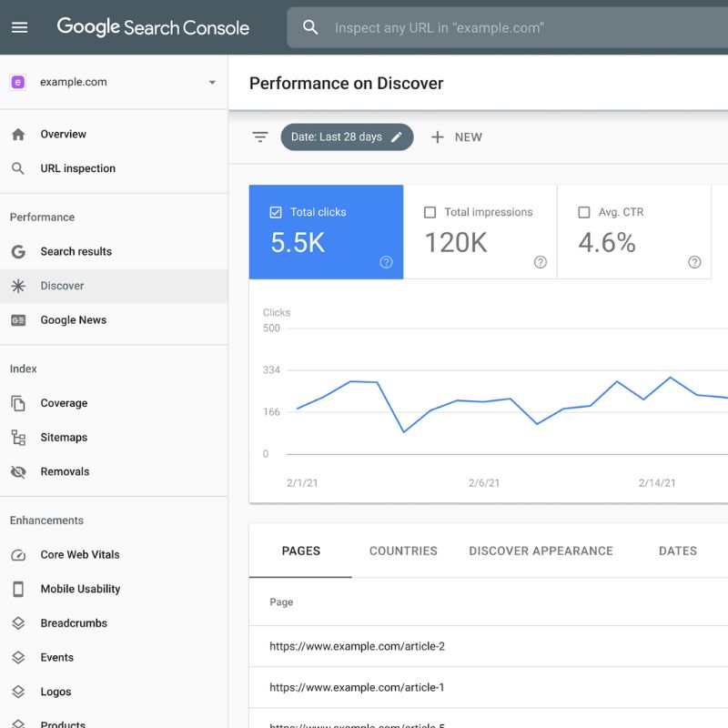Open the Search results performance report
728x728 pixels.
(76, 251)
